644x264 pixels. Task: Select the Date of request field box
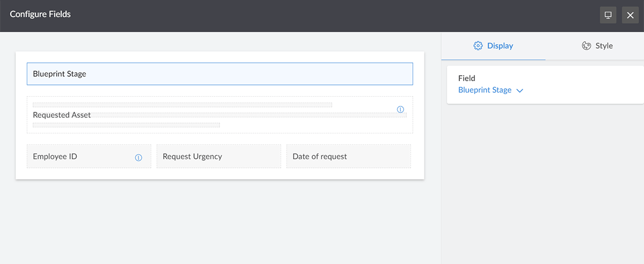click(x=349, y=156)
